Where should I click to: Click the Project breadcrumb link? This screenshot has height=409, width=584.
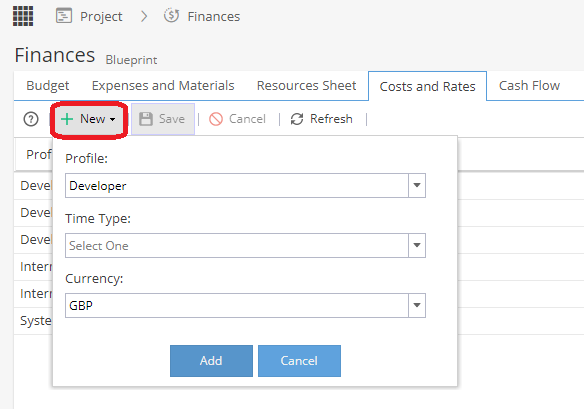(x=101, y=16)
